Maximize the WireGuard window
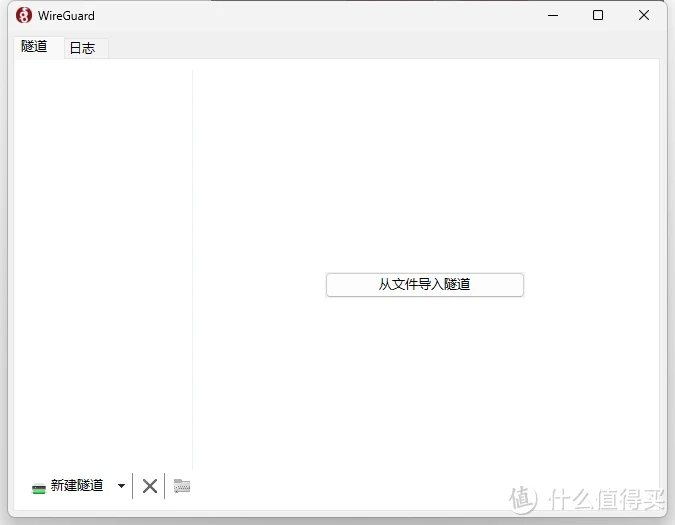 (x=598, y=15)
